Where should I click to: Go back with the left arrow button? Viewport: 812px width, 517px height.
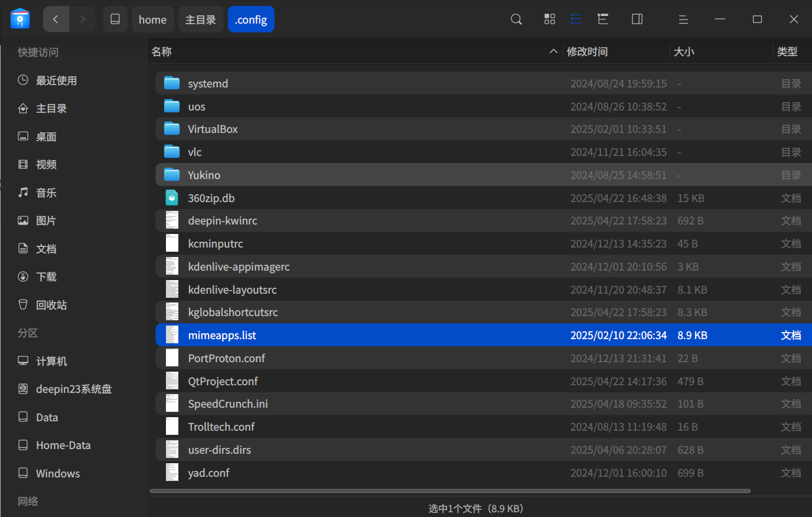point(56,19)
